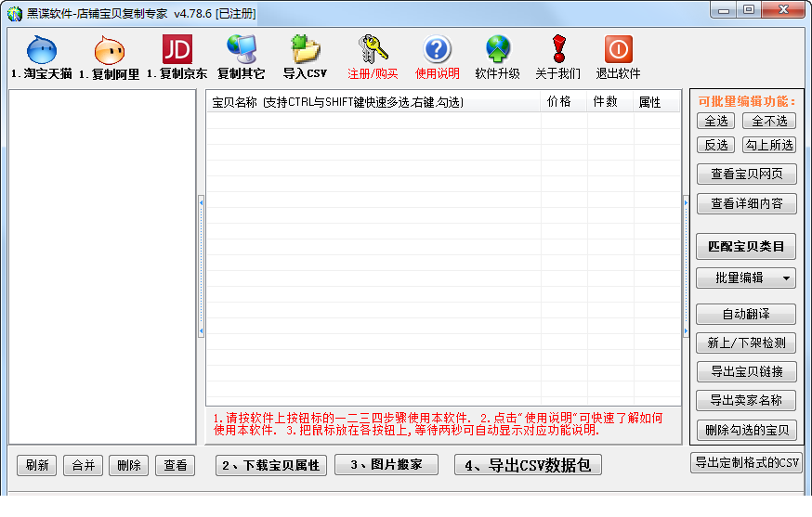The height and width of the screenshot is (517, 812).
Task: Open the 关于我们 info icon
Action: [x=558, y=57]
